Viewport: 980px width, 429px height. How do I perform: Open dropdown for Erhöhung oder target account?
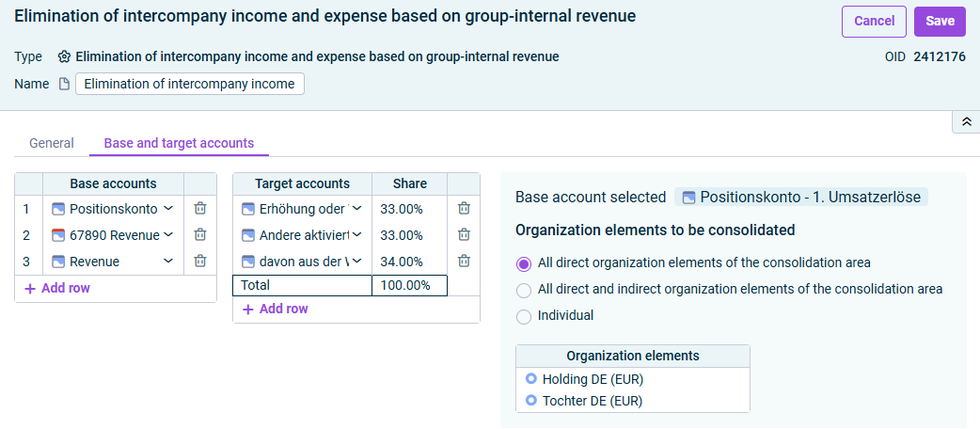coord(356,209)
